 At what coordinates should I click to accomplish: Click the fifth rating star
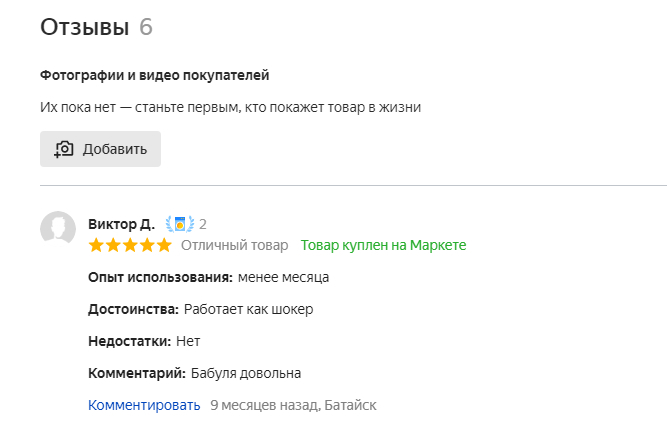(164, 245)
